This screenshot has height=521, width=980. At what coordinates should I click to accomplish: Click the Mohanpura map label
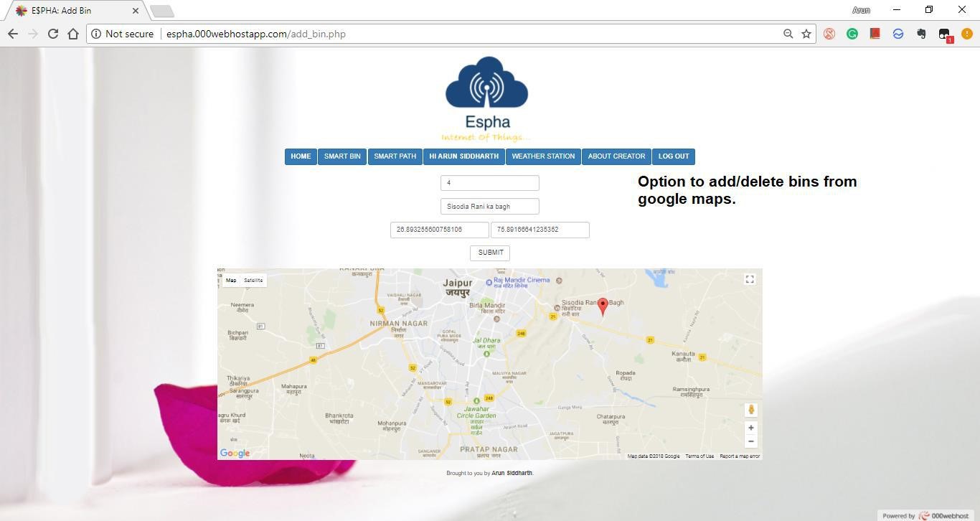tap(392, 426)
